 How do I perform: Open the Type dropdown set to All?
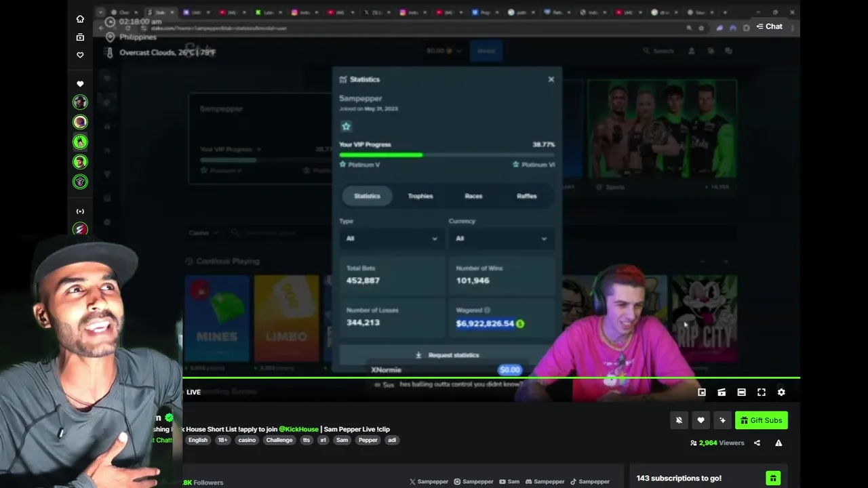391,239
